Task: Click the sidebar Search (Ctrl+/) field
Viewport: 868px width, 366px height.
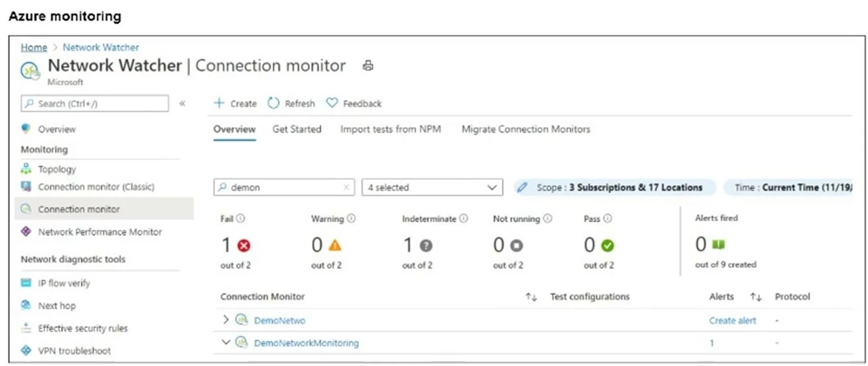Action: 94,103
